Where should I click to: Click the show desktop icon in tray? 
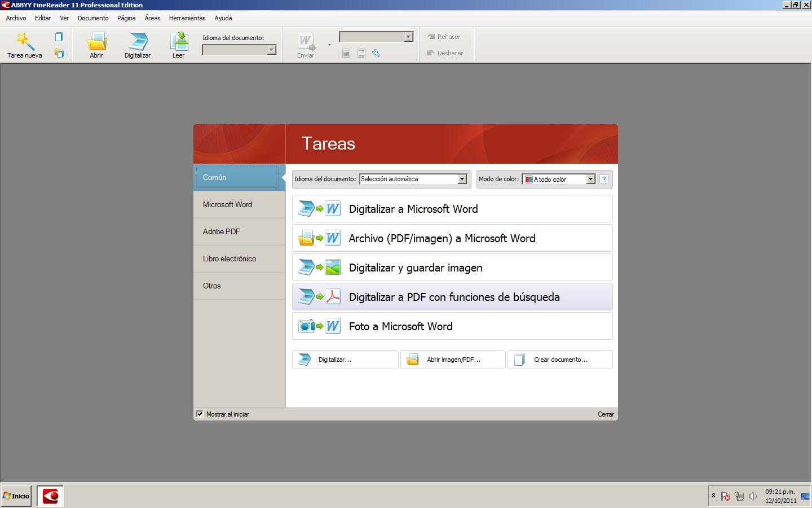point(805,496)
